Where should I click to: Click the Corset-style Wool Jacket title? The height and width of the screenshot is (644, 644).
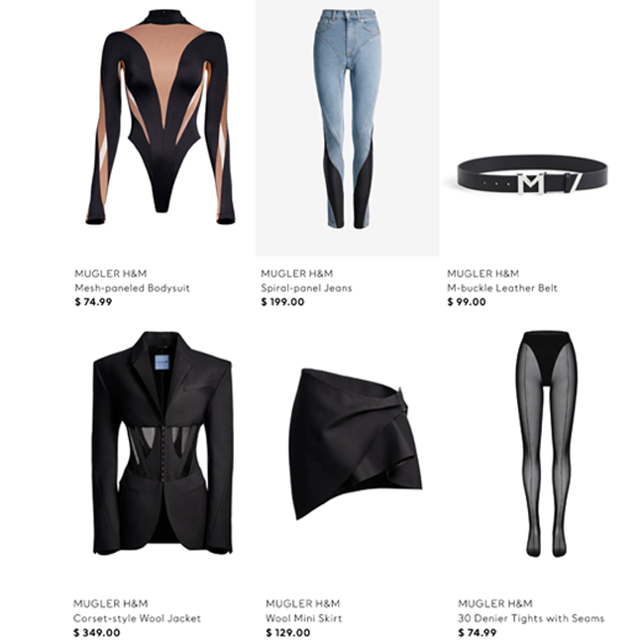click(x=137, y=618)
